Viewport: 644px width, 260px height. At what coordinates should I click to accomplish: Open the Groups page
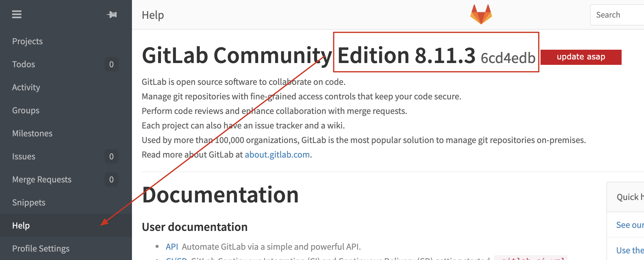tap(25, 110)
